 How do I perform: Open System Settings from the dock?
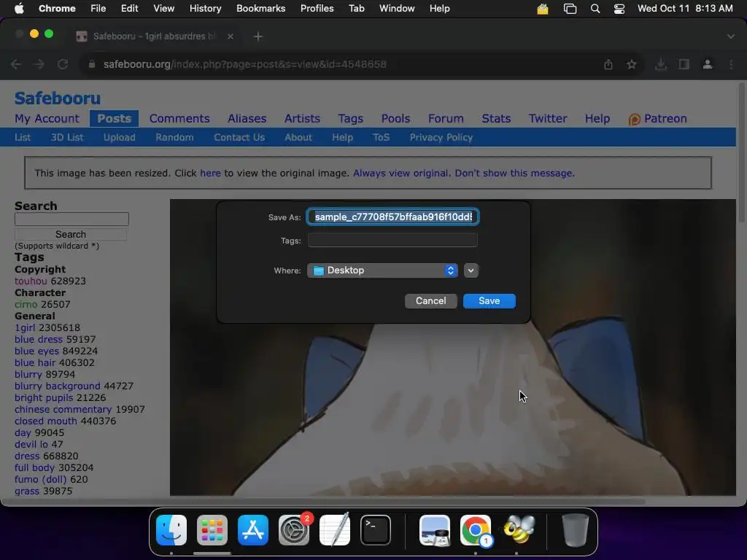294,529
